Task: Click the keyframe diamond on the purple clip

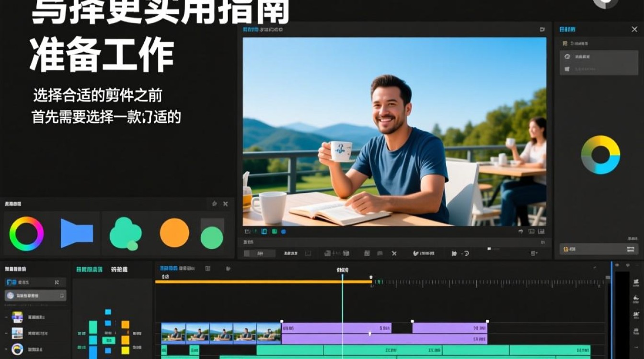Action: click(370, 333)
